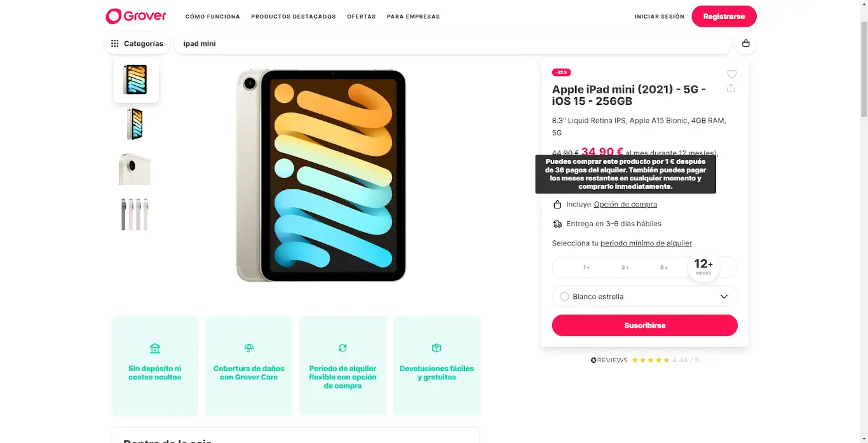This screenshot has width=868, height=443.
Task: Click the Grover logo
Action: coord(136,16)
